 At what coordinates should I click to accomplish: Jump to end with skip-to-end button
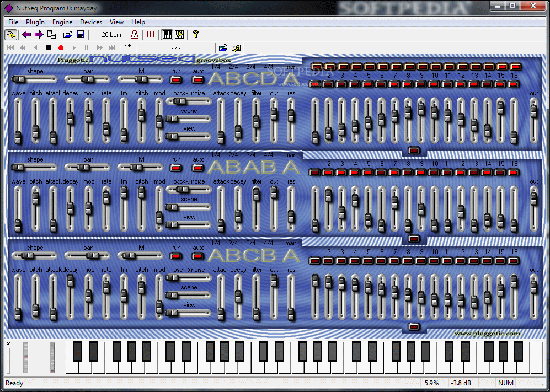click(112, 47)
